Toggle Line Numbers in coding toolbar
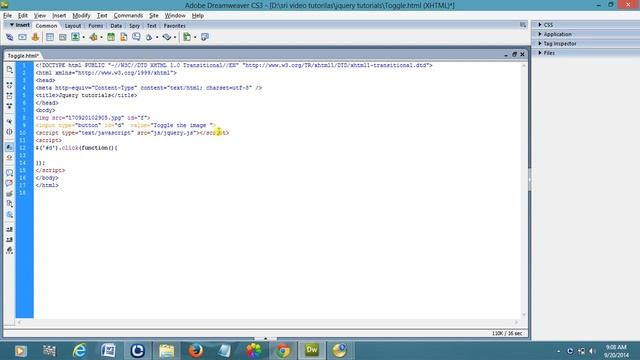This screenshot has height=360, width=640. [x=9, y=147]
